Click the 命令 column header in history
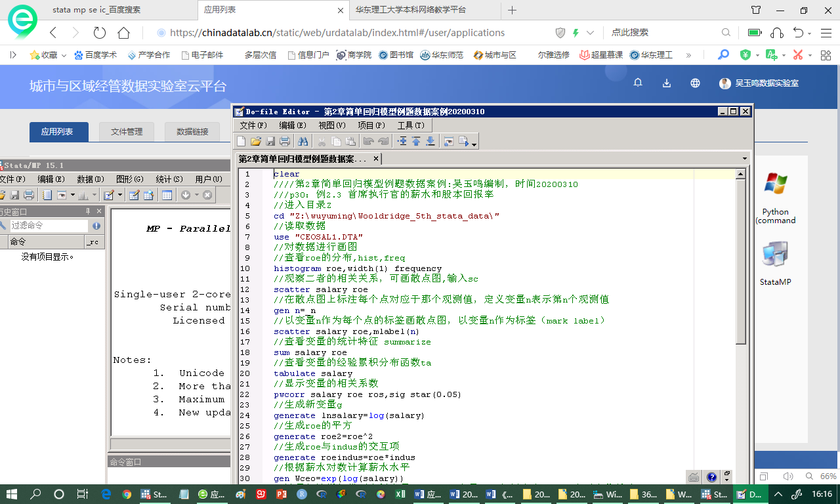 (46, 241)
